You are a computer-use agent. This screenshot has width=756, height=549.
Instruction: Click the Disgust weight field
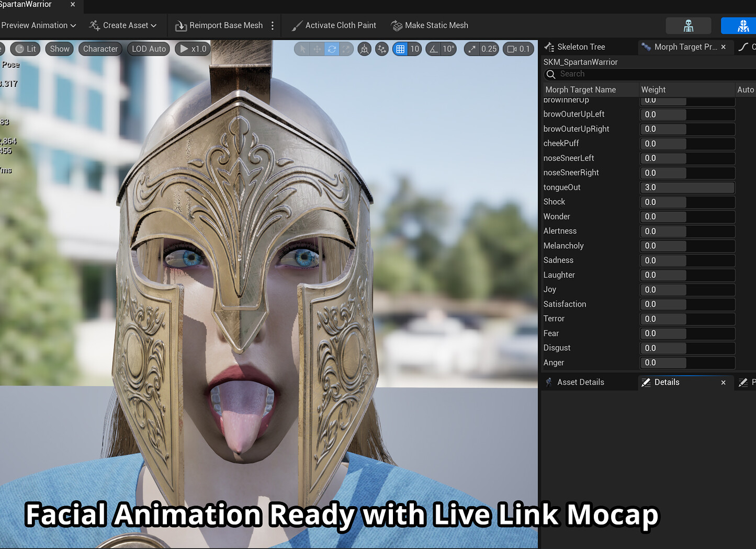(687, 348)
